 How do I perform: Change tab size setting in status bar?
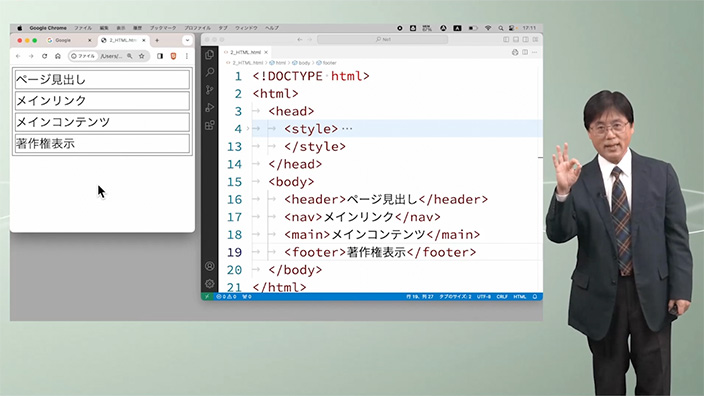tap(455, 296)
